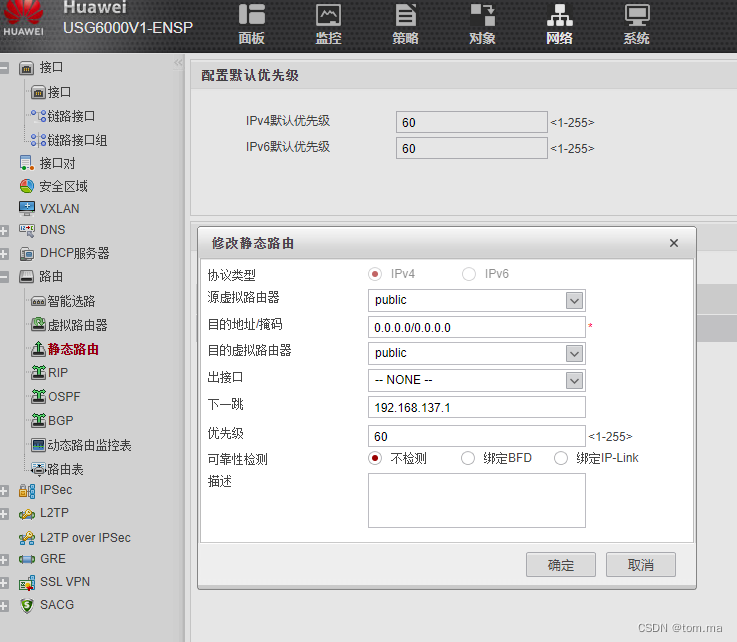Viewport: 737px width, 642px height.
Task: Click the 静态路由 icon
Action: pyautogui.click(x=39, y=349)
